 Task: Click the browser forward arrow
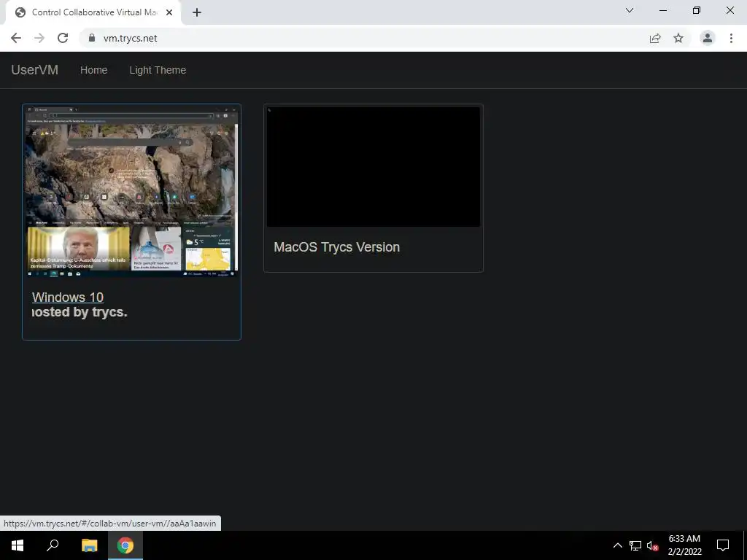coord(39,38)
